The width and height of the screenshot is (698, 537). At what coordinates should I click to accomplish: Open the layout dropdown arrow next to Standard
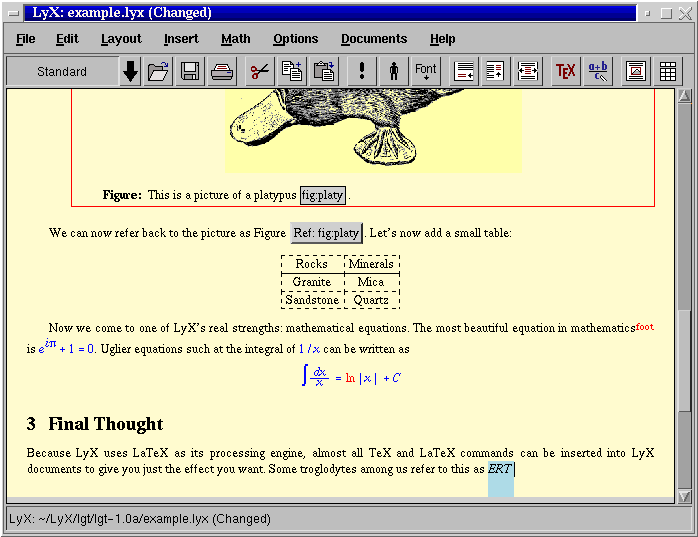pos(130,71)
